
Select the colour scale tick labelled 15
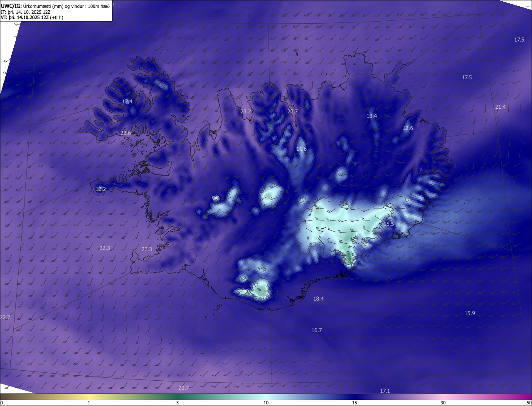(x=355, y=403)
